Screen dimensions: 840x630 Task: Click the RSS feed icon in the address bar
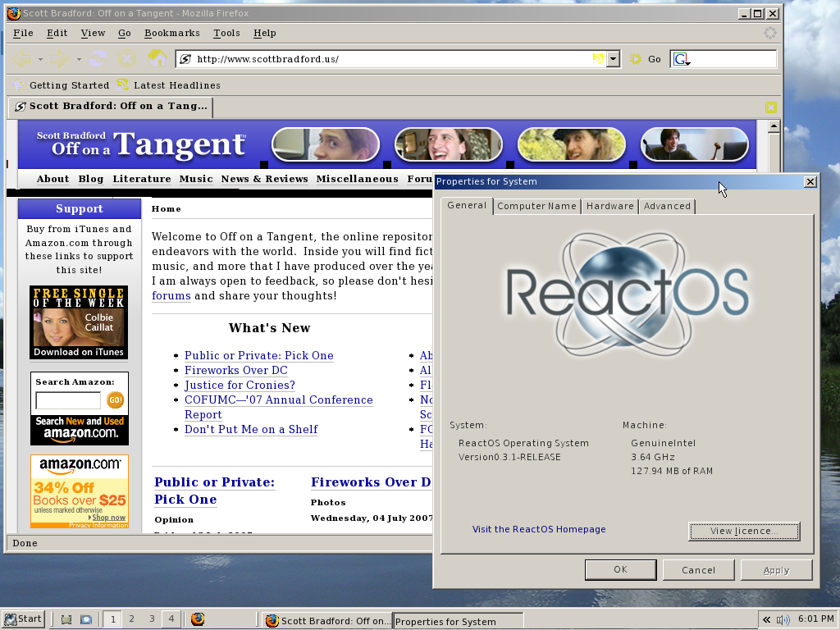pyautogui.click(x=598, y=59)
